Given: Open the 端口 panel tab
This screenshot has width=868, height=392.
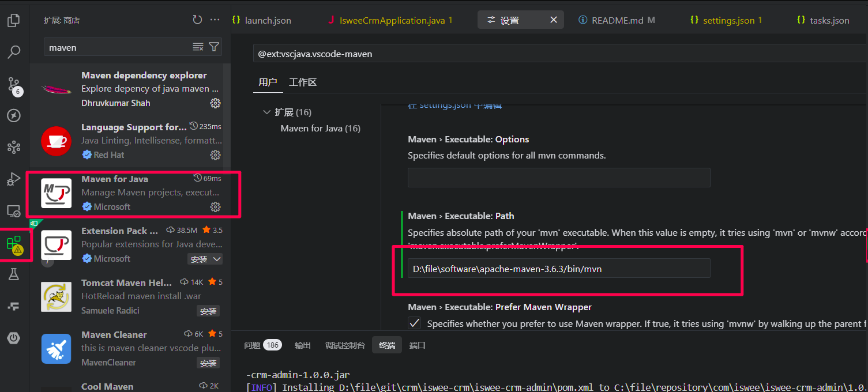Looking at the screenshot, I should (x=417, y=345).
